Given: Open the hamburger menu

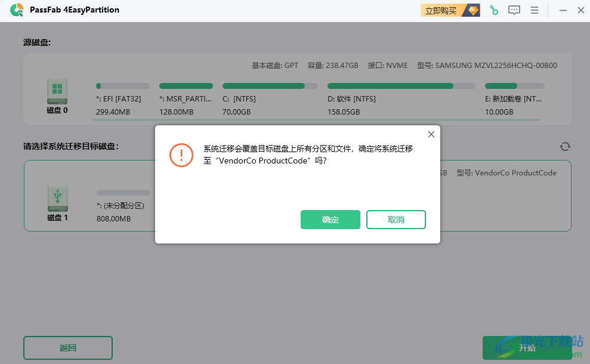Looking at the screenshot, I should click(x=535, y=10).
